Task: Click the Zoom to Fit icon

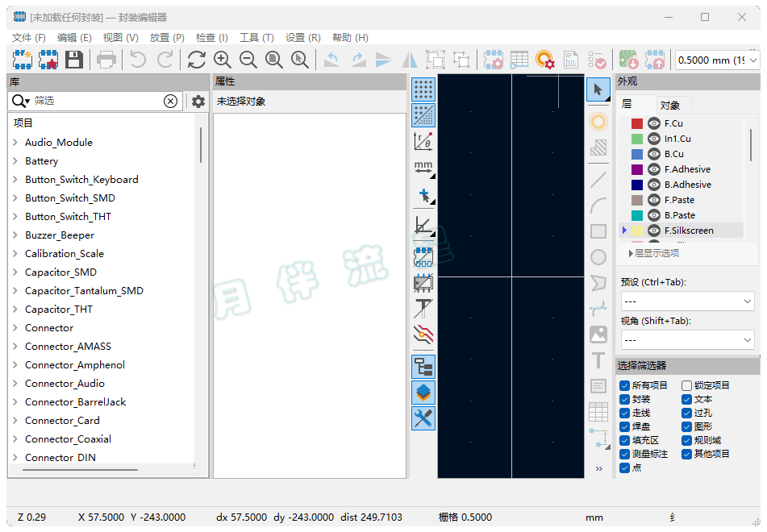Action: 274,60
